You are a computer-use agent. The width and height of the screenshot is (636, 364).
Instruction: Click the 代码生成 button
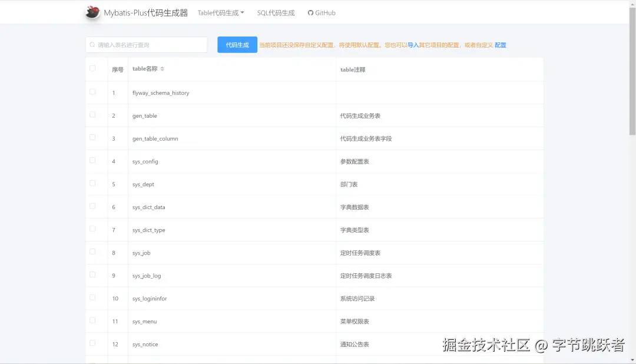coord(237,44)
